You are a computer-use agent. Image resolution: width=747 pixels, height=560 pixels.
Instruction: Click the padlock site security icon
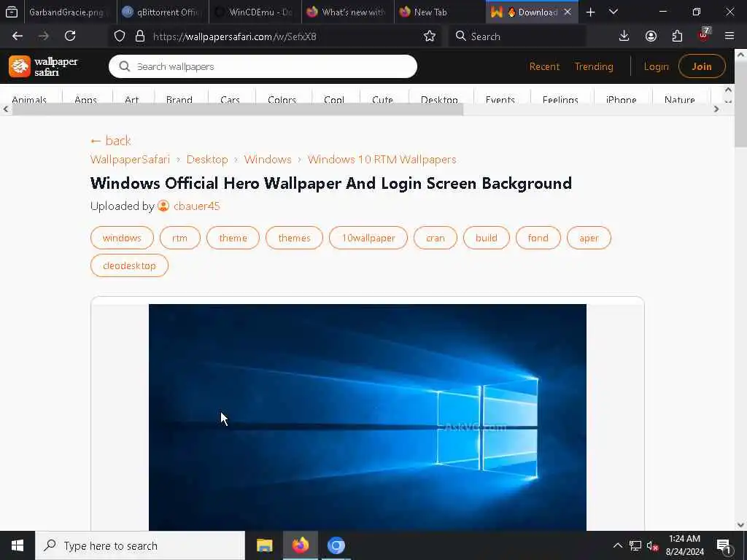coord(139,36)
